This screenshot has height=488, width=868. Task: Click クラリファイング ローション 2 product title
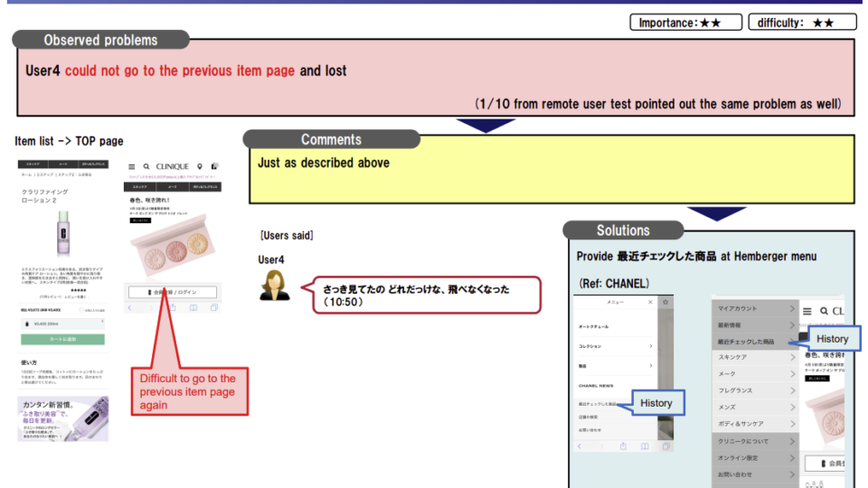tap(45, 196)
